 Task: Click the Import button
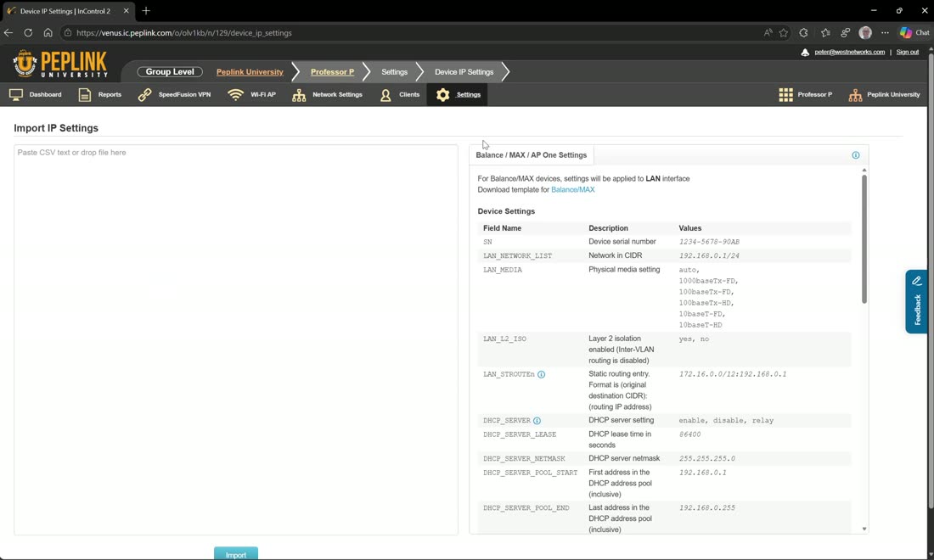[x=236, y=554]
